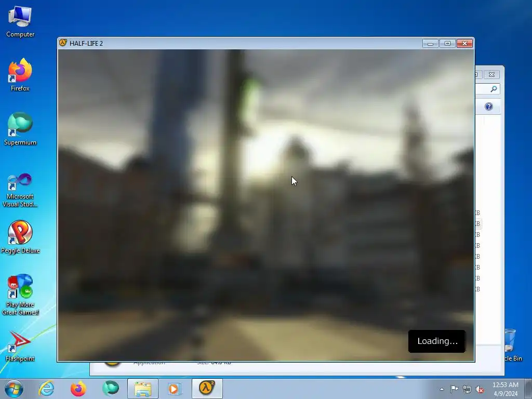Click the Half-Life 2 taskbar button
Viewport: 532px width, 399px height.
click(x=207, y=389)
